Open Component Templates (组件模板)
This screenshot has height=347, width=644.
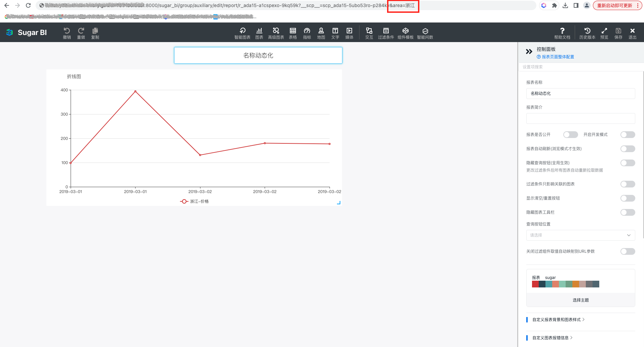coord(405,33)
